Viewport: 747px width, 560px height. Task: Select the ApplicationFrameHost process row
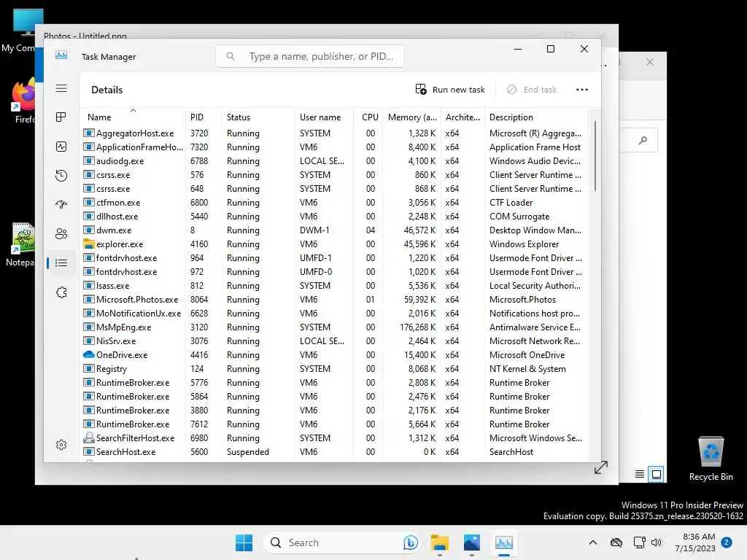[333, 147]
